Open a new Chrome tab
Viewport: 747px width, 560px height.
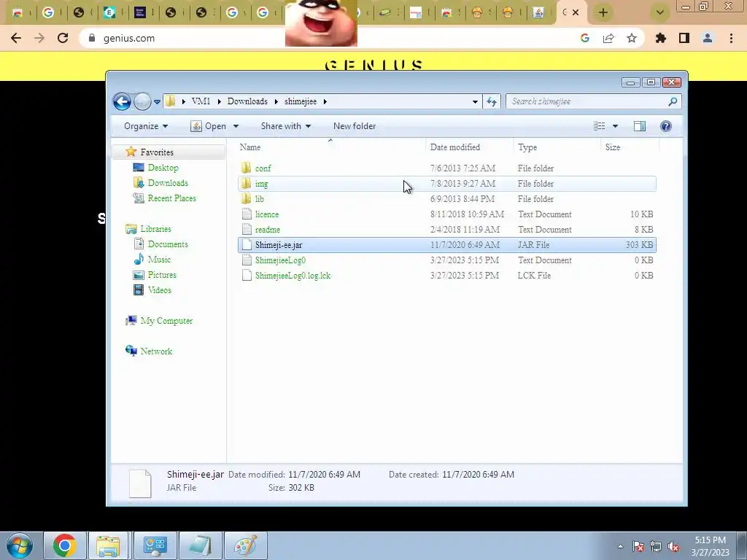click(603, 12)
